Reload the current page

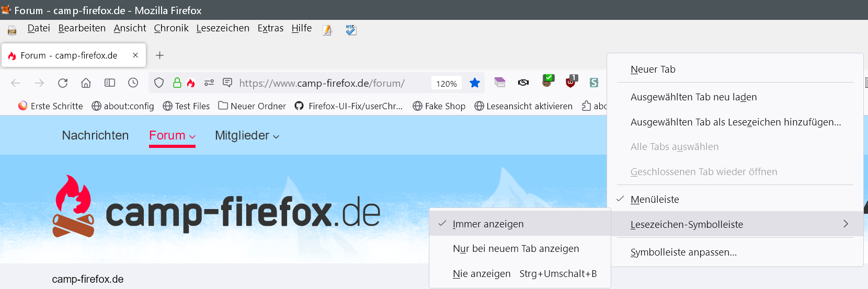point(63,83)
